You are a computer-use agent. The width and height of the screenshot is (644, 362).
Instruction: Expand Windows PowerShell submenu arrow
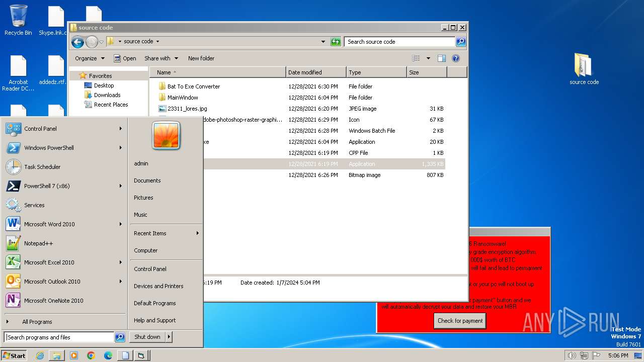[x=121, y=148]
